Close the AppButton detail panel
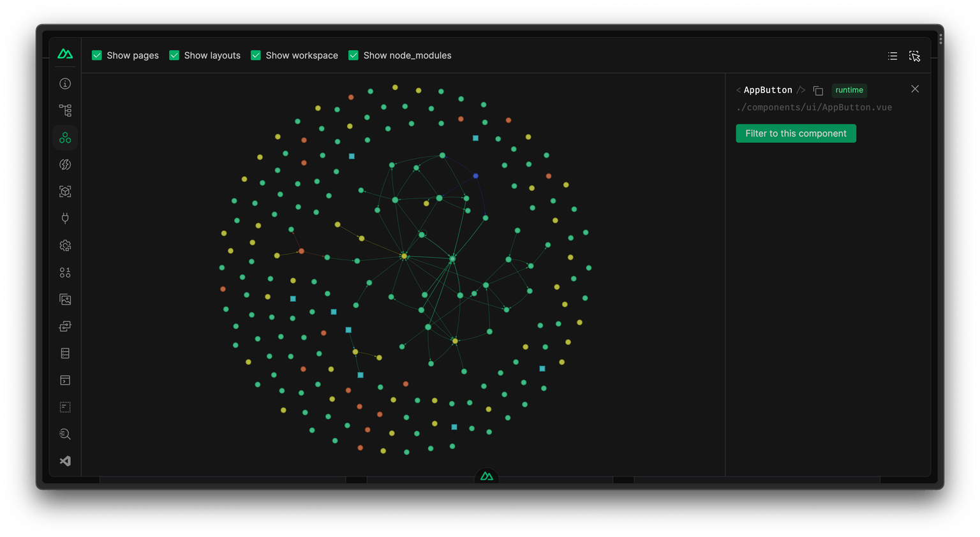This screenshot has height=537, width=980. coord(915,89)
